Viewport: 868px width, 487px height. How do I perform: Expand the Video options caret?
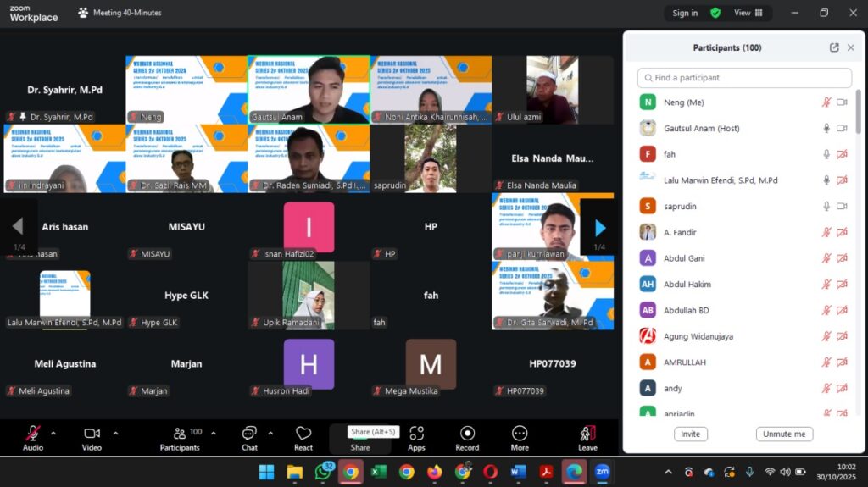coord(115,433)
